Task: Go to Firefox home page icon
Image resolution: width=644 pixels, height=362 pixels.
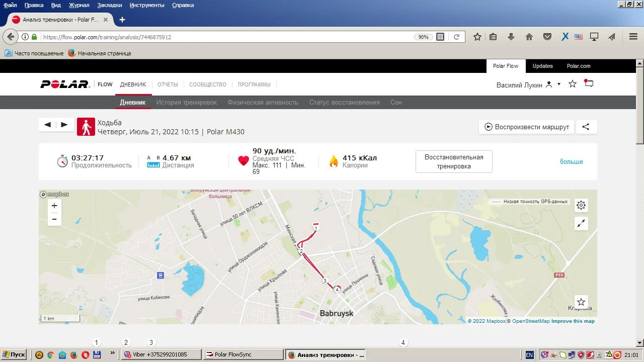Action: (529, 37)
